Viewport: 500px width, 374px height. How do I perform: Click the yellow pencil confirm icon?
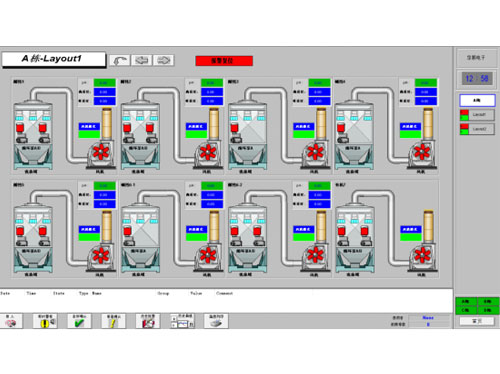(x=113, y=321)
